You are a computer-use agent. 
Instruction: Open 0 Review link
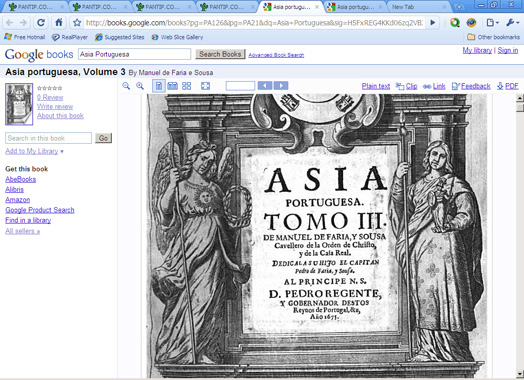point(50,97)
